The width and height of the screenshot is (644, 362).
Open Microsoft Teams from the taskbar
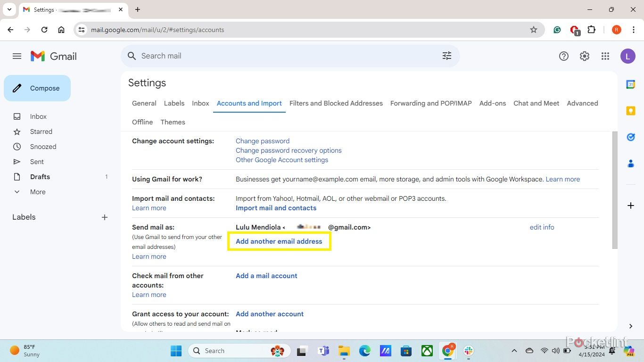[323, 351]
